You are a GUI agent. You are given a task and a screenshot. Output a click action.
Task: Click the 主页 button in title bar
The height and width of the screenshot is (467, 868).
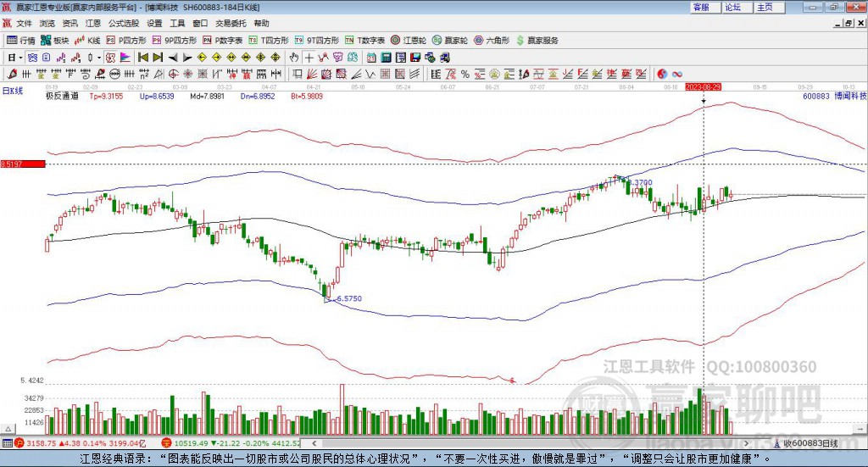[x=770, y=7]
